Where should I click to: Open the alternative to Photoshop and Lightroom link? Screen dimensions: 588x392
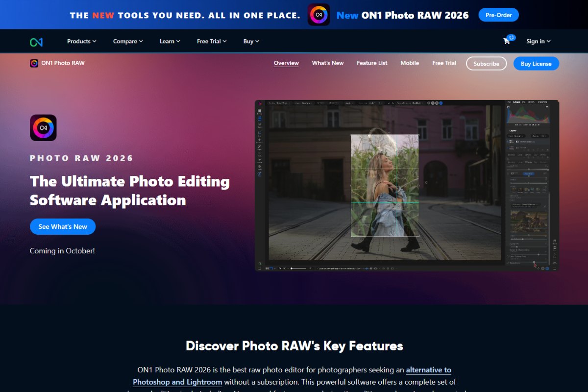pos(428,370)
